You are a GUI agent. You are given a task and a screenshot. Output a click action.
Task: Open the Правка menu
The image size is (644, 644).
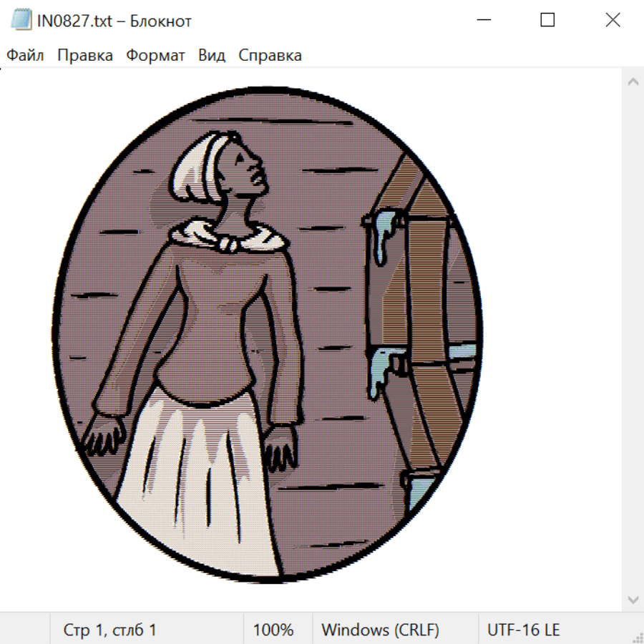(85, 55)
